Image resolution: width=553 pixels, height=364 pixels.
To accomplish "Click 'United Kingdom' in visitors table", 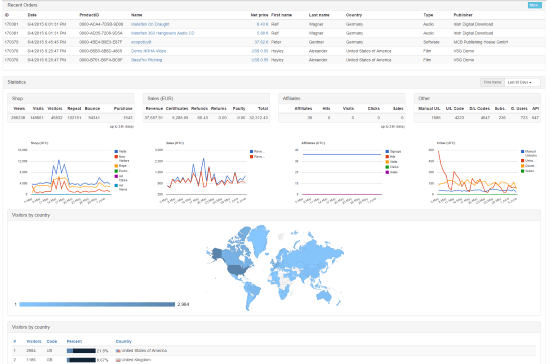I will [x=136, y=360].
